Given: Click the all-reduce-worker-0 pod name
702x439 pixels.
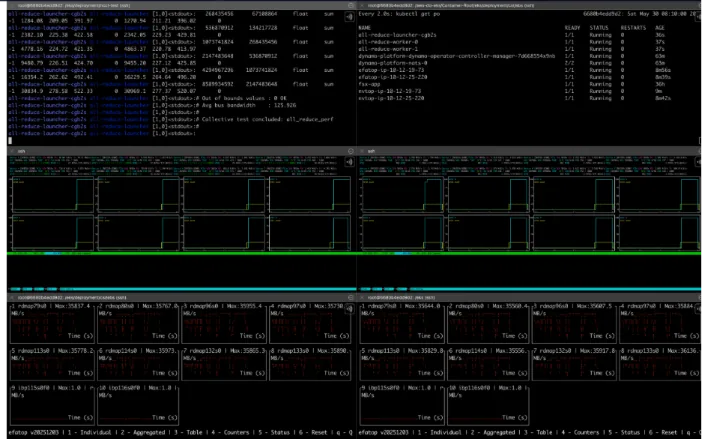Looking at the screenshot, I should tap(388, 42).
